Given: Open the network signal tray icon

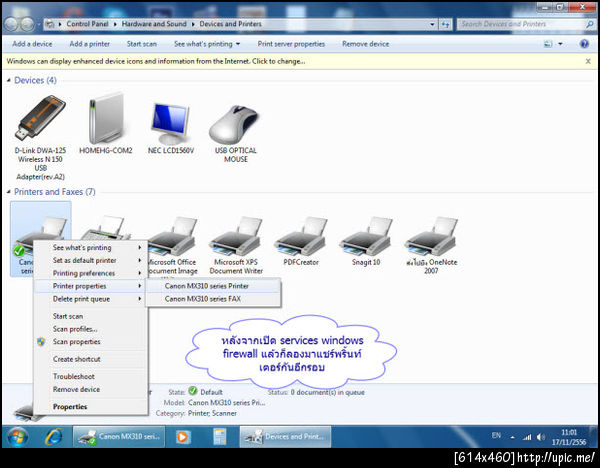Looking at the screenshot, I should (527, 437).
